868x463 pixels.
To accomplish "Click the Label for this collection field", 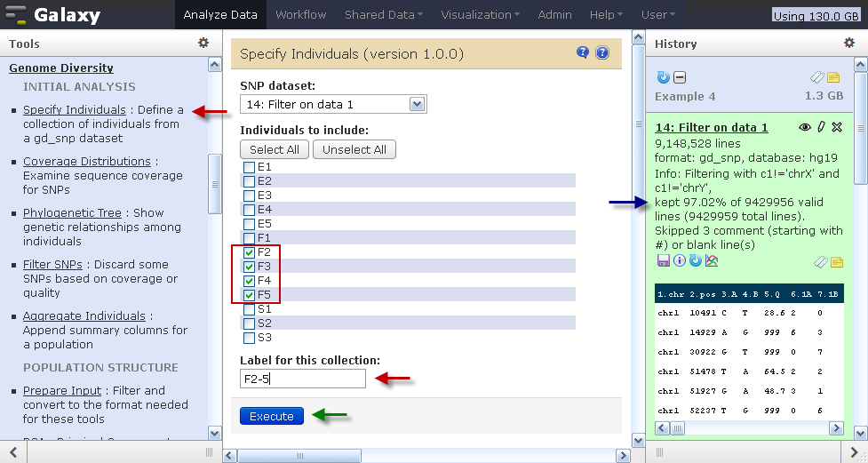I will [x=303, y=379].
